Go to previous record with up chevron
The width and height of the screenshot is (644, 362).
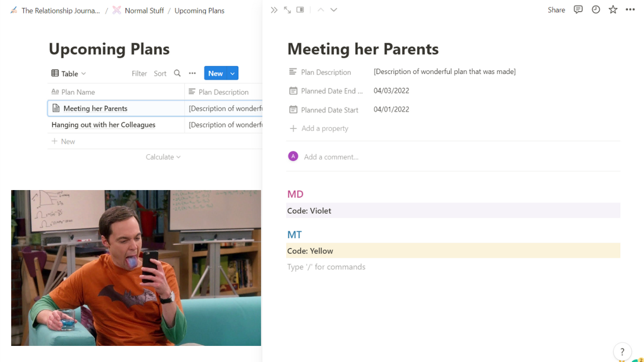click(x=320, y=10)
